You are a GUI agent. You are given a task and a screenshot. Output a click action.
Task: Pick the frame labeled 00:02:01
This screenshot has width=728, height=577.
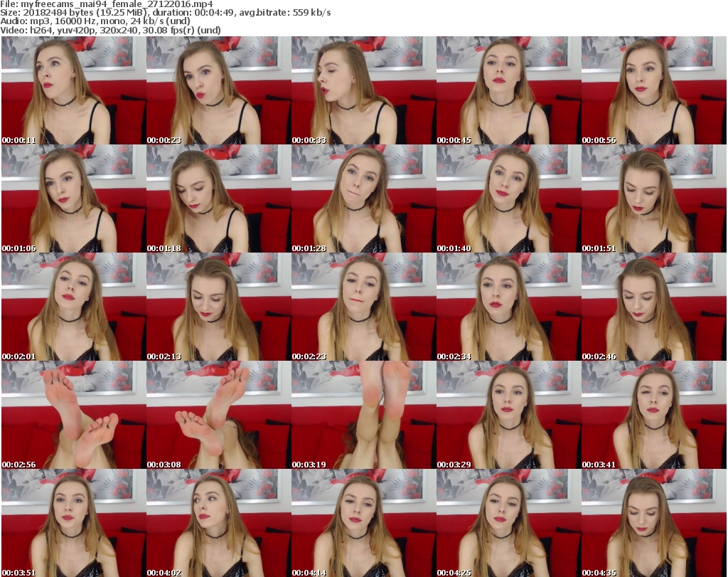point(73,307)
